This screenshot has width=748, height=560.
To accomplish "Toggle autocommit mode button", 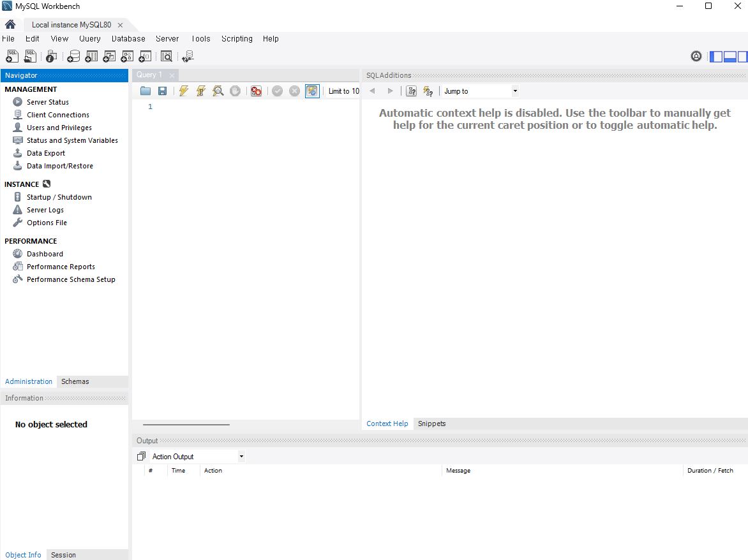I will coord(312,91).
